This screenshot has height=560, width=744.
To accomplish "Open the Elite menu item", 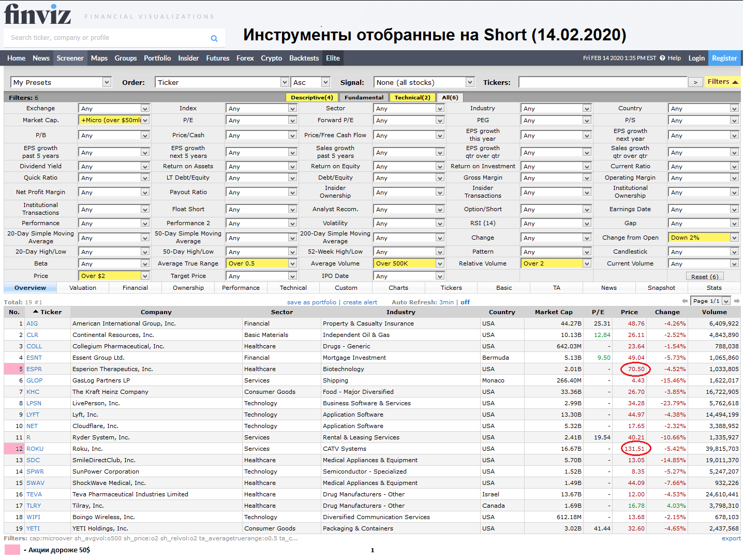I will [x=333, y=58].
